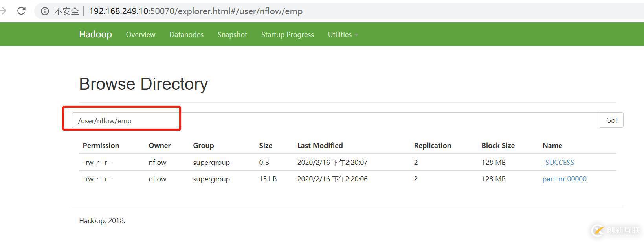
Task: Click the 151 B size cell
Action: point(268,179)
